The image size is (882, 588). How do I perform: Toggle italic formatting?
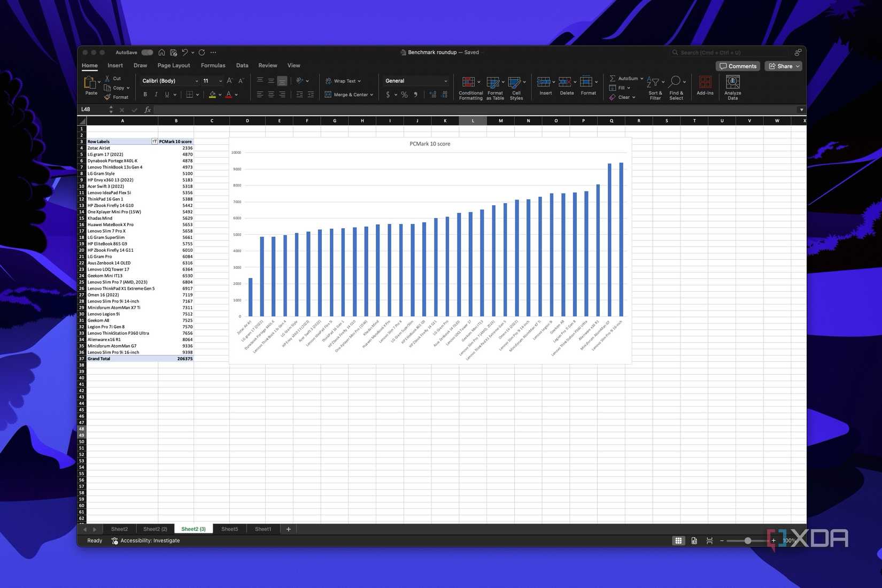[x=156, y=95]
